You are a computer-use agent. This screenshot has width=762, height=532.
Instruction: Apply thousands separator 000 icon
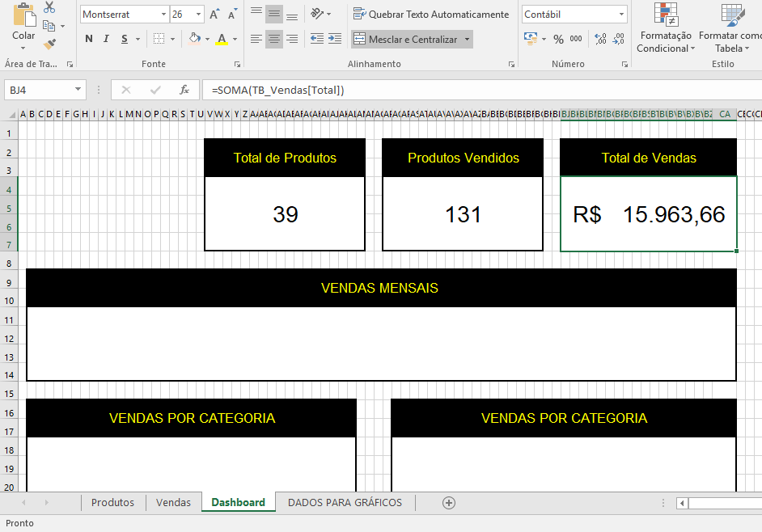coord(576,39)
